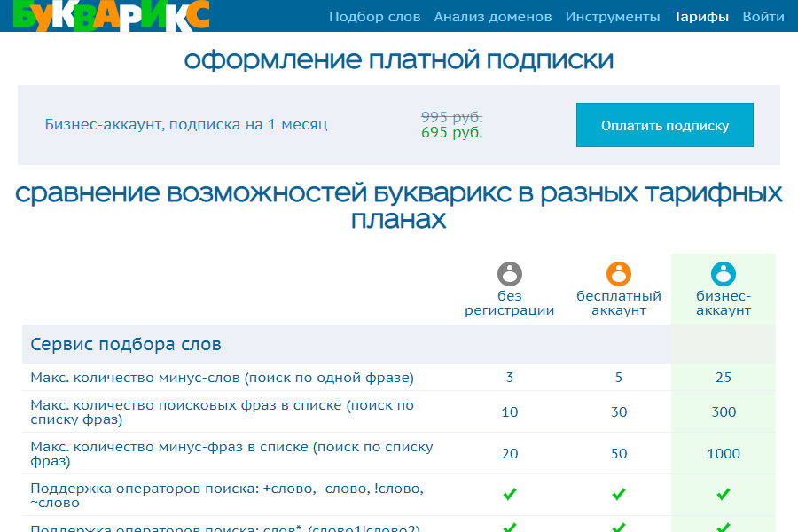This screenshot has height=532, width=798.
Task: Click the 'оформление платной подписки' heading
Action: pos(398,60)
